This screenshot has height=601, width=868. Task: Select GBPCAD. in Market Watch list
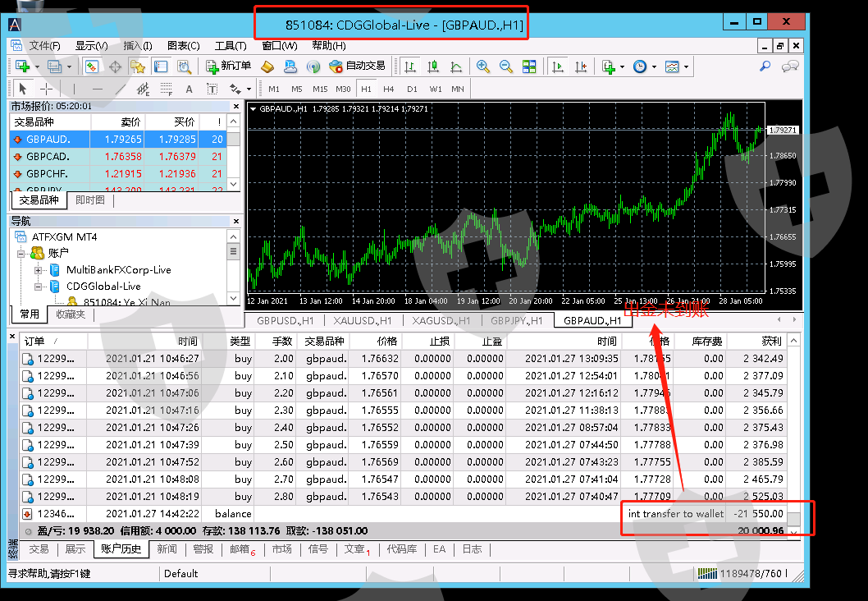[48, 156]
